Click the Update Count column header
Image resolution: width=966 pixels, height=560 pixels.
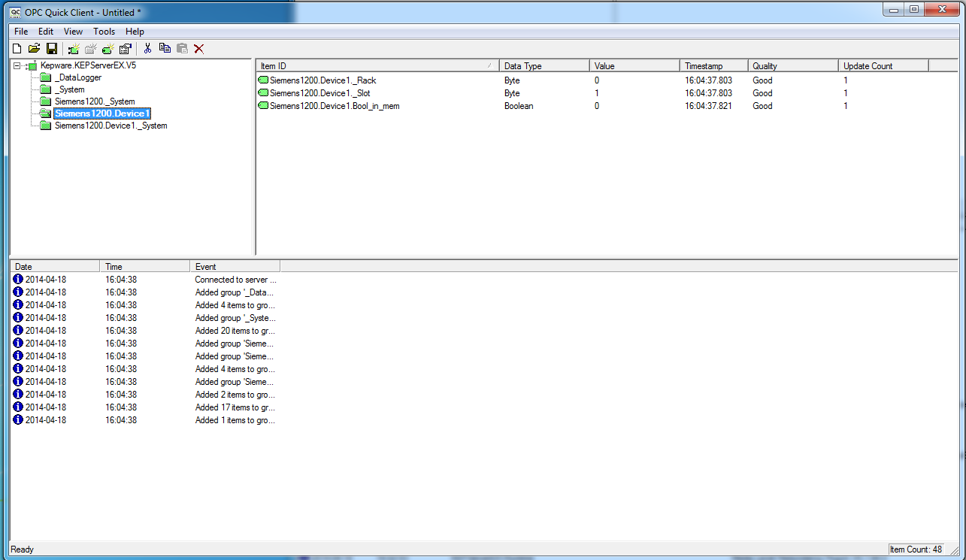(x=883, y=66)
